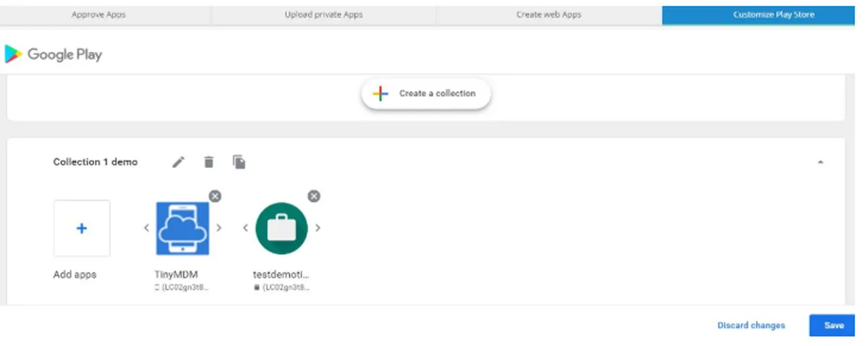Screen dimensions: 868x346
Task: Select the TinyMDM app icon
Action: point(182,229)
